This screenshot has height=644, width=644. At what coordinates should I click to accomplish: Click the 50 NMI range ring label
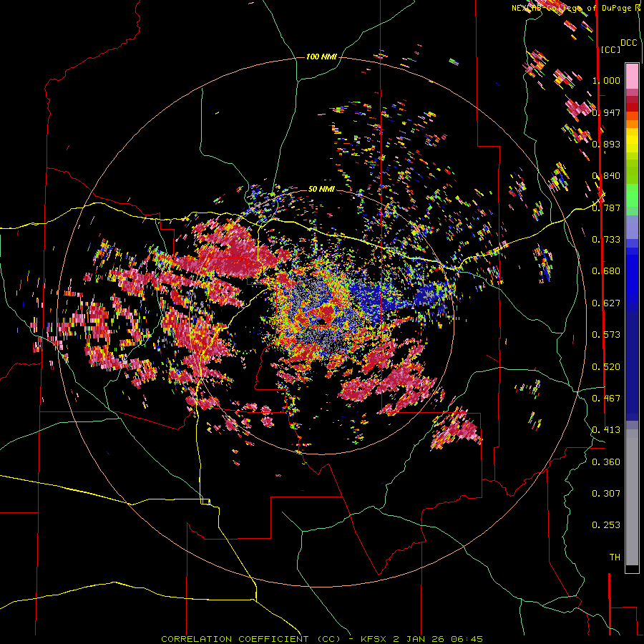pyautogui.click(x=321, y=189)
